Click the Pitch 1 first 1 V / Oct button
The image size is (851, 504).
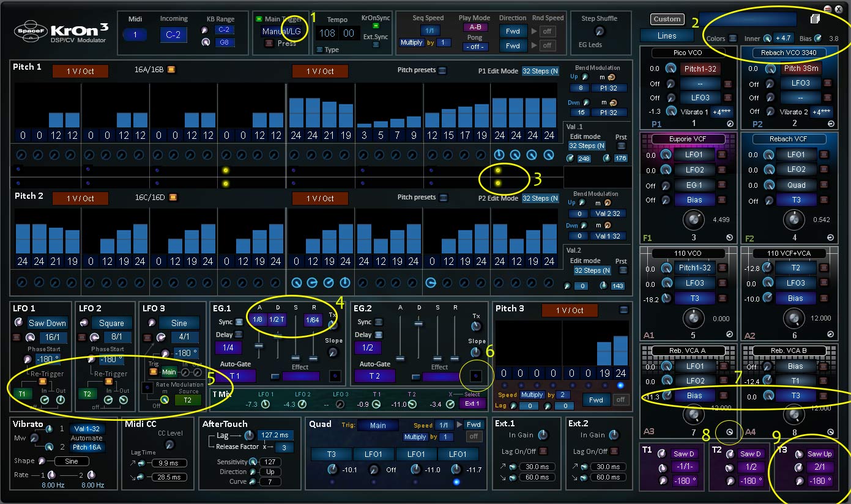tap(80, 72)
